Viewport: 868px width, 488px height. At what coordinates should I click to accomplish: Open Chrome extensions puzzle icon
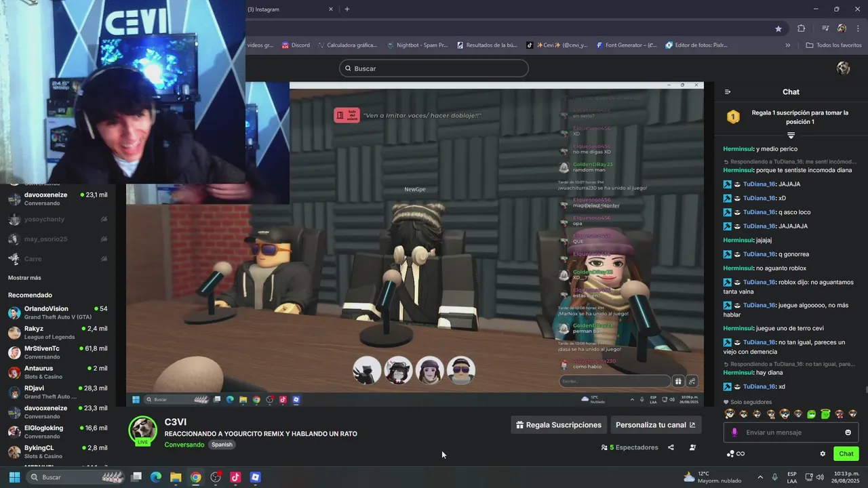pos(802,28)
